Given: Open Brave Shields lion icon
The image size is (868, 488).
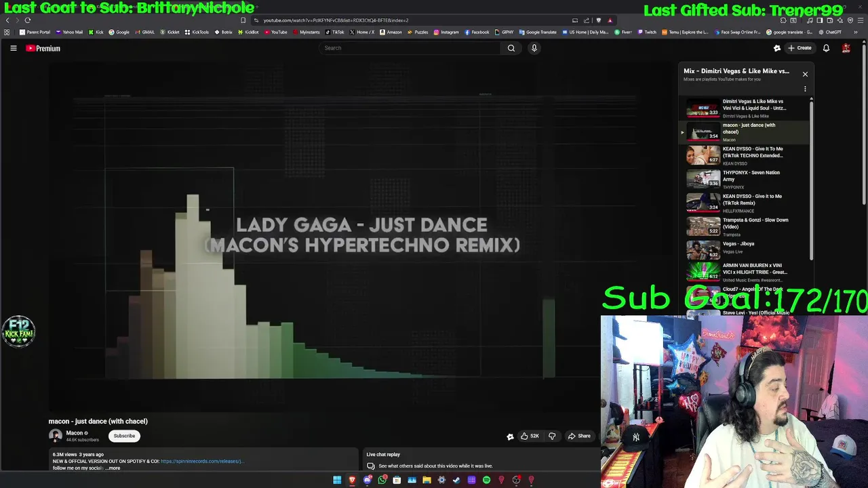Looking at the screenshot, I should (x=598, y=20).
